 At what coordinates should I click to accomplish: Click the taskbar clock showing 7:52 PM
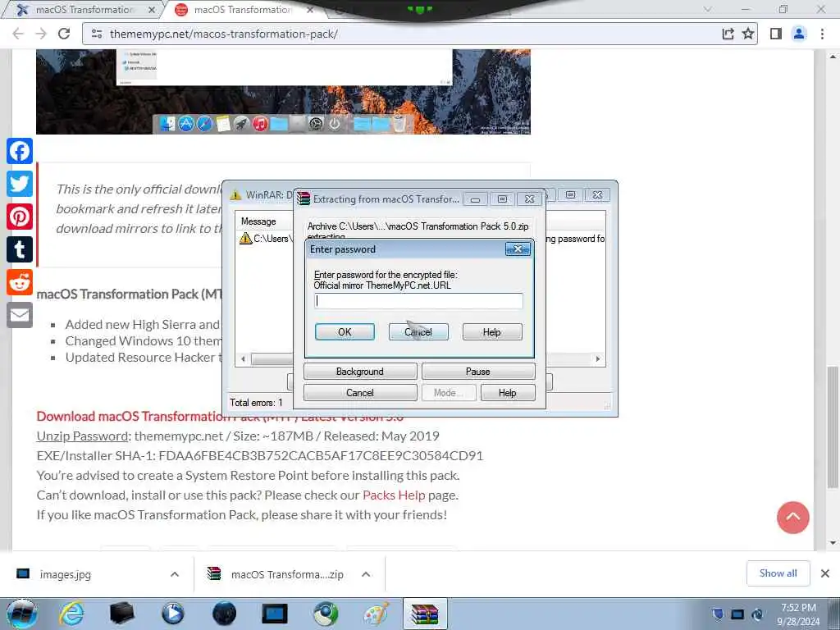pyautogui.click(x=798, y=614)
